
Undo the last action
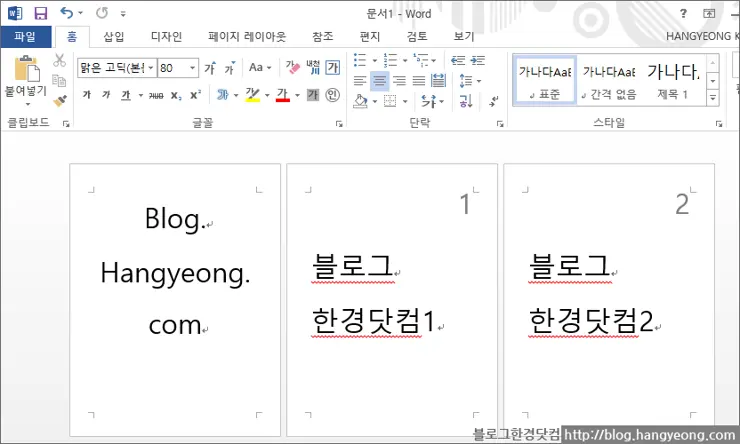click(x=67, y=13)
